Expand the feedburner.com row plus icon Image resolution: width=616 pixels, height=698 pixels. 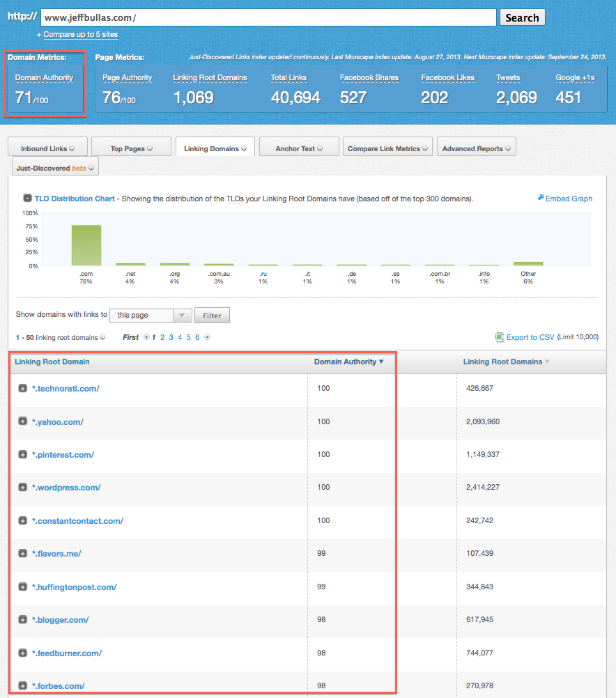coord(23,653)
